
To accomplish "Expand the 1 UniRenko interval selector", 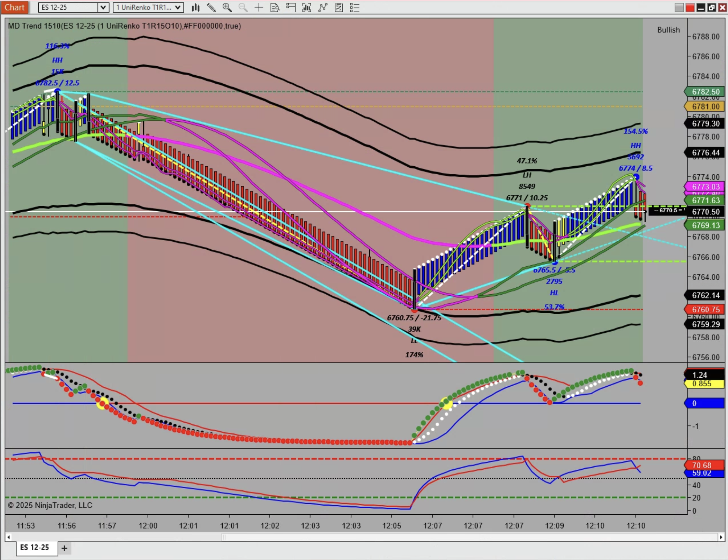I will [178, 7].
